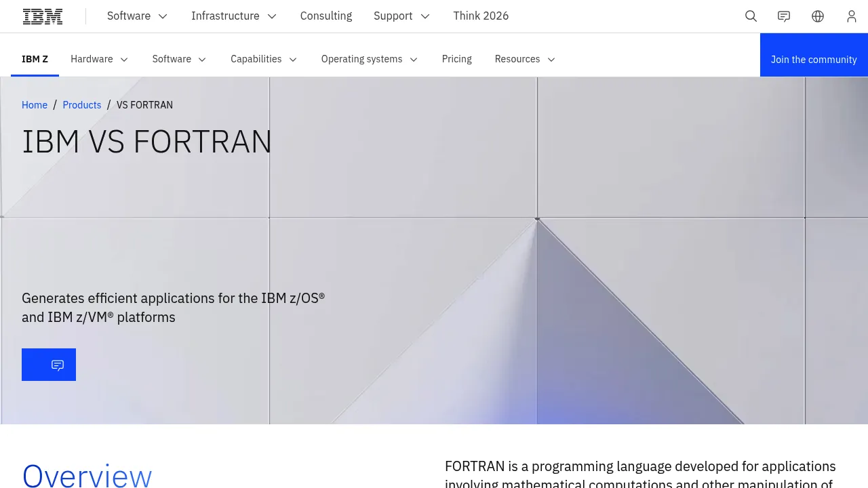Open Think 2026 link

point(481,16)
